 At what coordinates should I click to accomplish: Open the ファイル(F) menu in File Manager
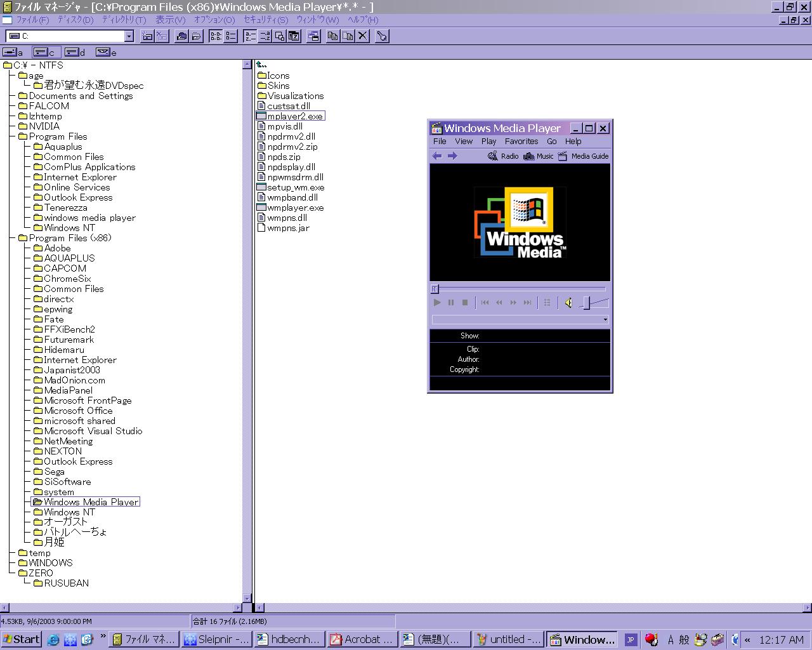click(x=32, y=20)
